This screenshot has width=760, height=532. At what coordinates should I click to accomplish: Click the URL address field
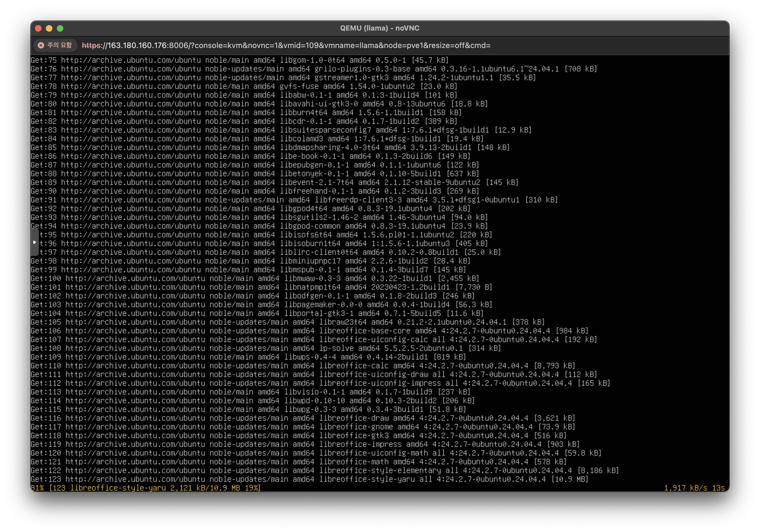click(x=286, y=45)
